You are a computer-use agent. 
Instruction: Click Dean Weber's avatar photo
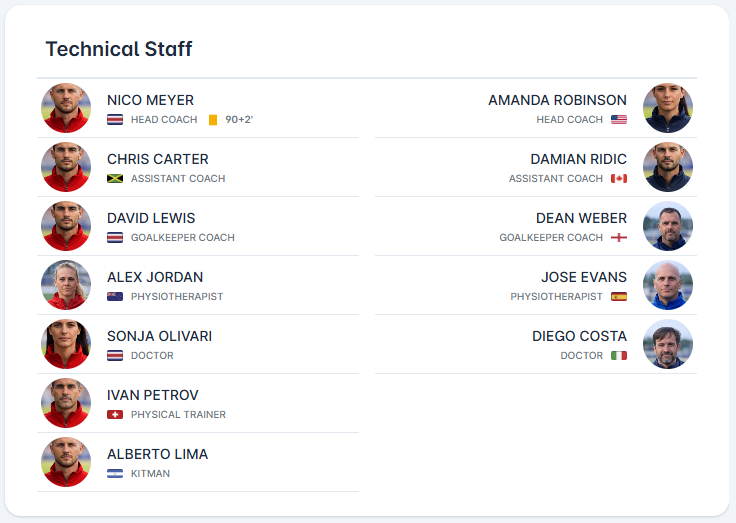(x=668, y=226)
